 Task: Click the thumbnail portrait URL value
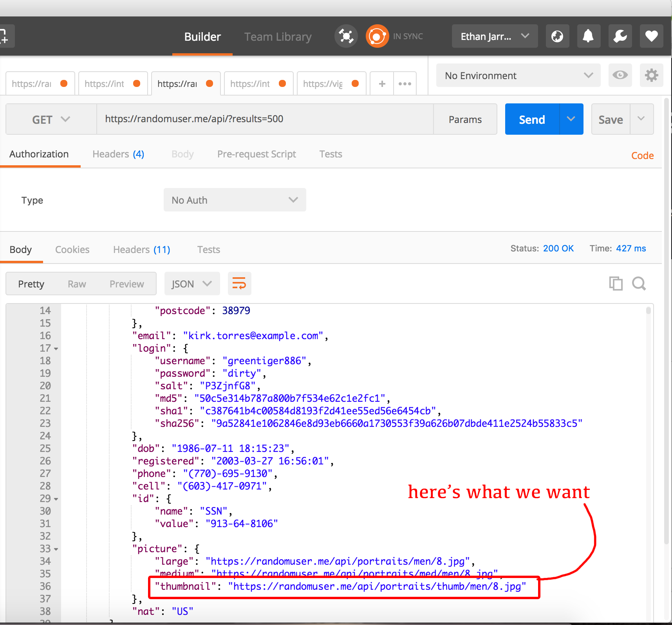[377, 586]
